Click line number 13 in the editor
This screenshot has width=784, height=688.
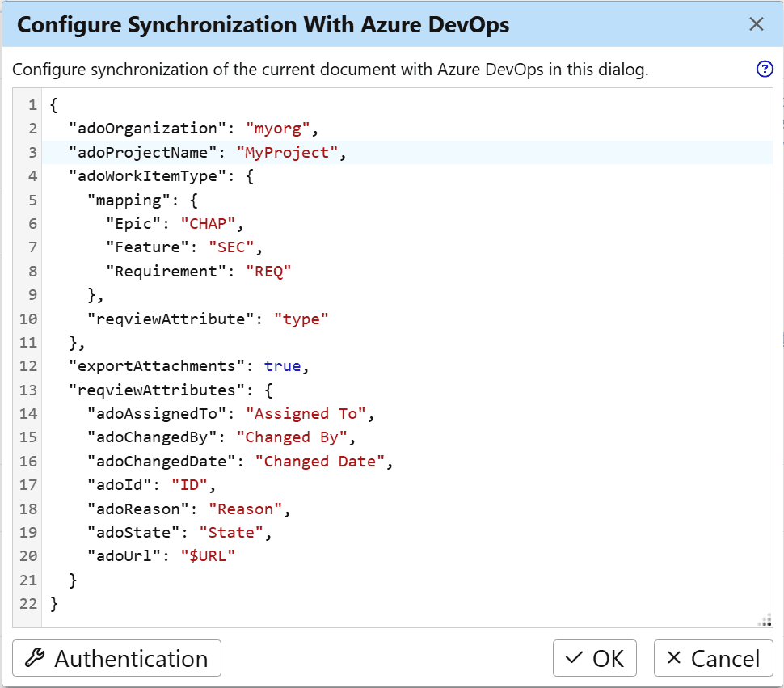[x=28, y=390]
